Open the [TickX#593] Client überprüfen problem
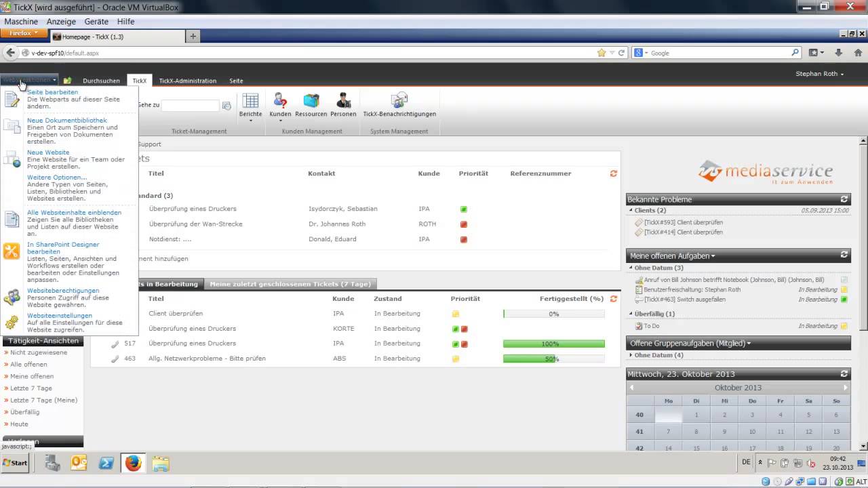Viewport: 868px width, 488px height. [683, 222]
